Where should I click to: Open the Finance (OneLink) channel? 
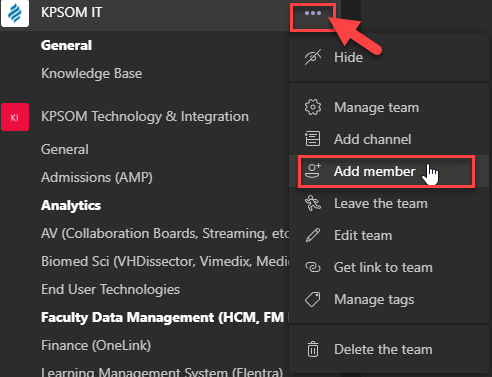coord(96,345)
